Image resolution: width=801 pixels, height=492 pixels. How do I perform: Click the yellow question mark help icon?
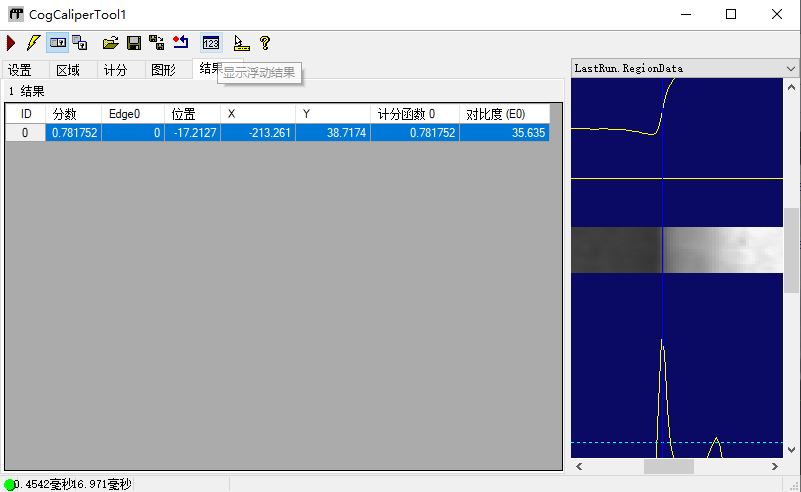point(264,43)
